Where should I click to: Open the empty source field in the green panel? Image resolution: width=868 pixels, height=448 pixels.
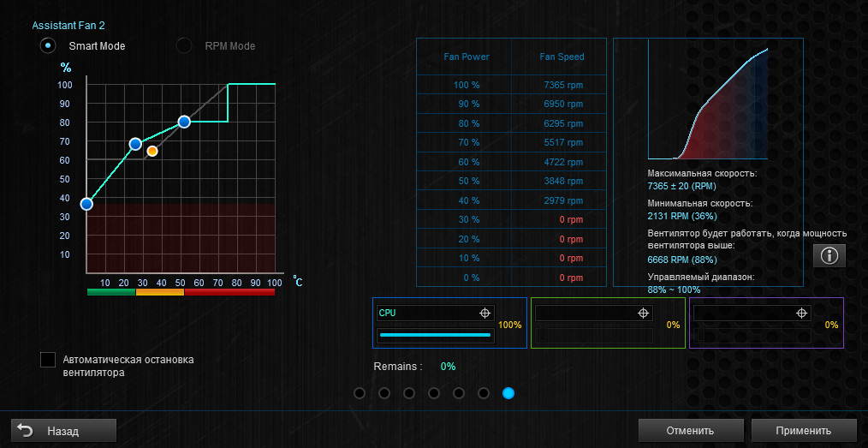[x=594, y=313]
